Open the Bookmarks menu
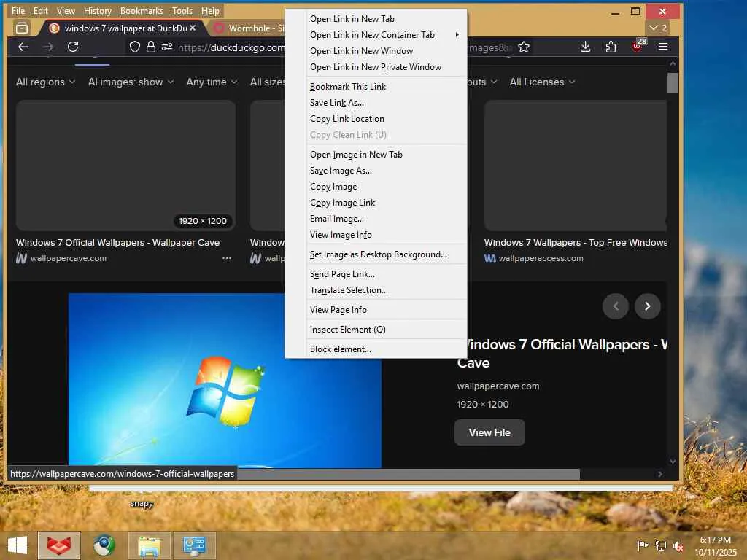The width and height of the screenshot is (747, 560). [142, 10]
